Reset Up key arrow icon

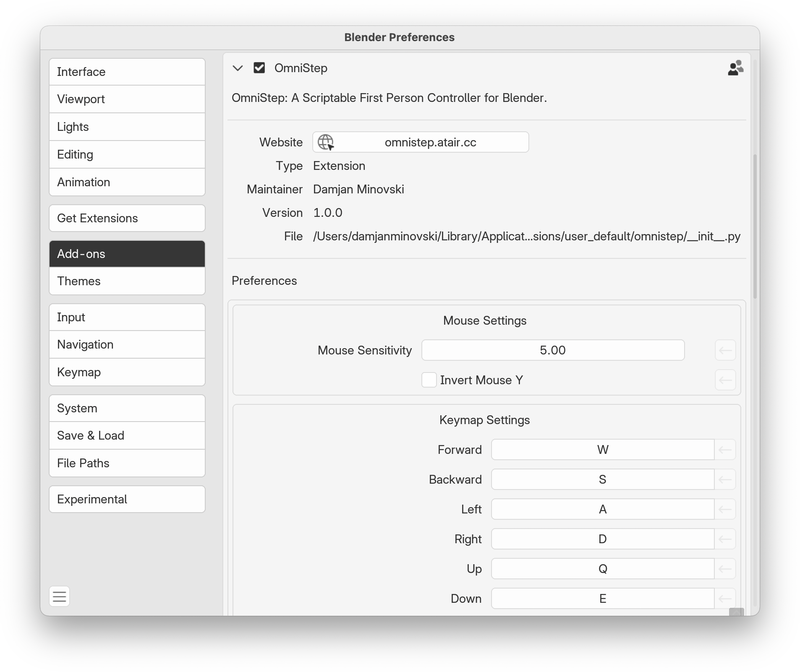(725, 569)
